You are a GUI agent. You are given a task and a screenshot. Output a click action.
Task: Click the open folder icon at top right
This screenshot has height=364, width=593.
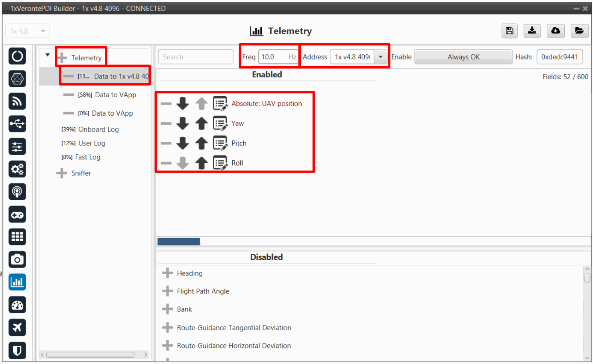click(x=579, y=31)
